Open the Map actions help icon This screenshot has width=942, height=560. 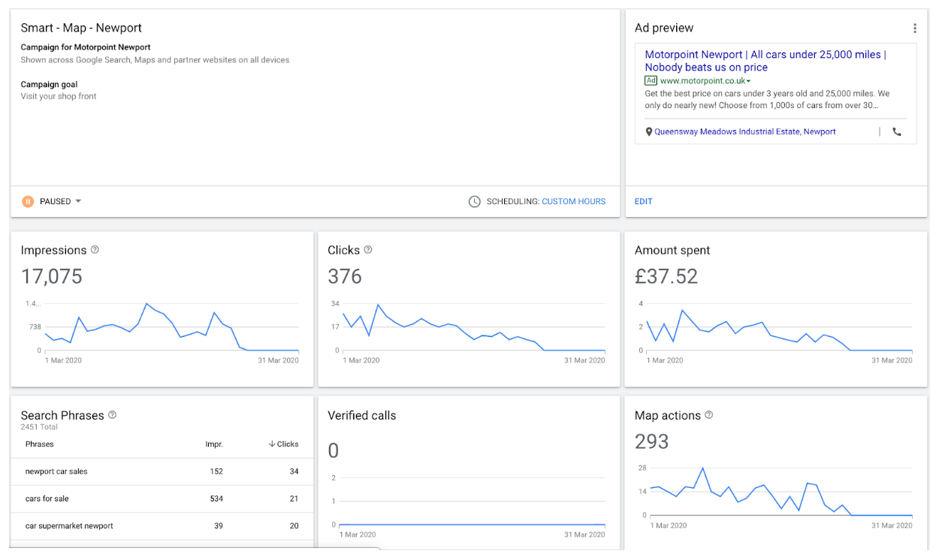coord(708,415)
